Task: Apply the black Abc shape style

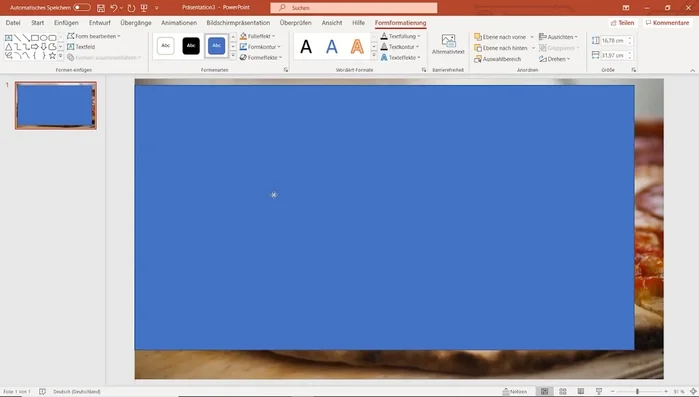Action: [191, 45]
